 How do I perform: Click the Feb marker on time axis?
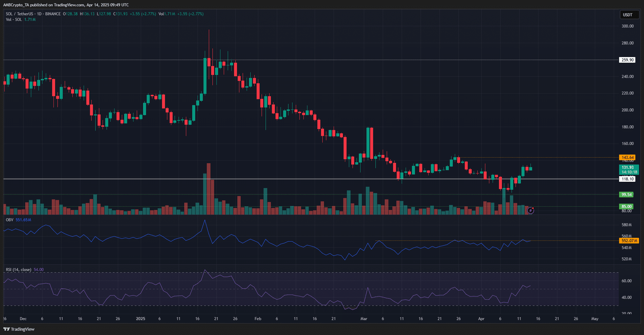pos(258,319)
